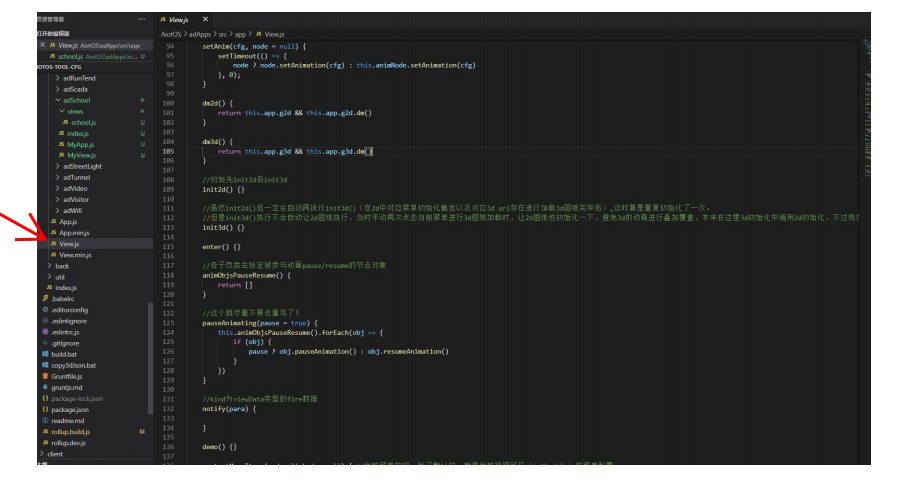This screenshot has width=898, height=497.
Task: Collapse the adSchool folder
Action: pyautogui.click(x=76, y=100)
